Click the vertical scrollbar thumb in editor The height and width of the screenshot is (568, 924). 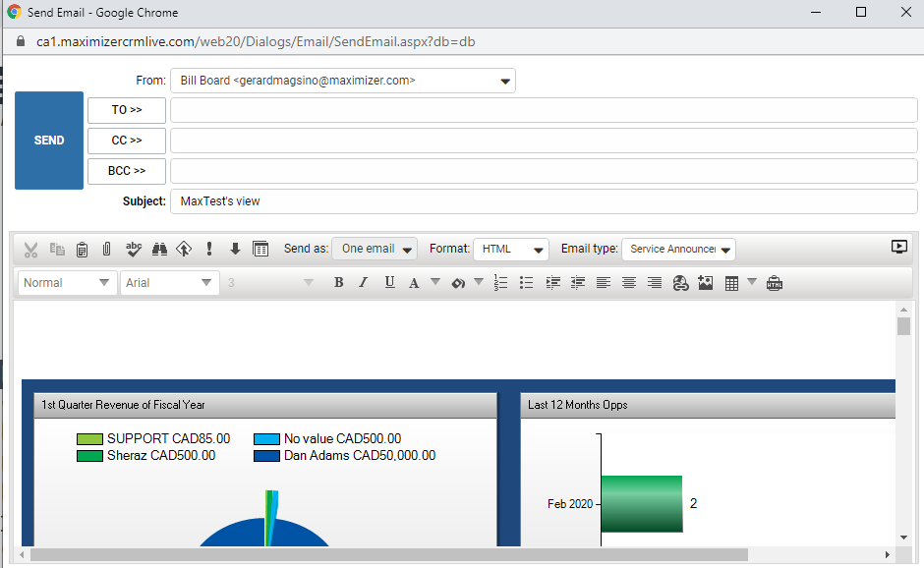pyautogui.click(x=904, y=326)
